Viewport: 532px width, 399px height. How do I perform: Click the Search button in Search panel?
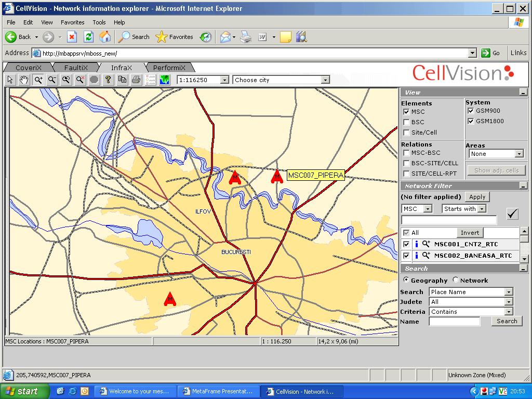coord(507,321)
